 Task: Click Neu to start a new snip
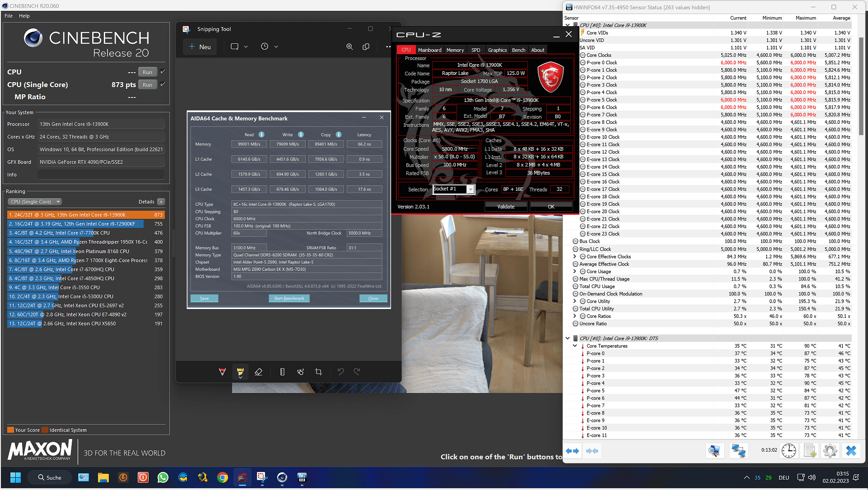[200, 46]
